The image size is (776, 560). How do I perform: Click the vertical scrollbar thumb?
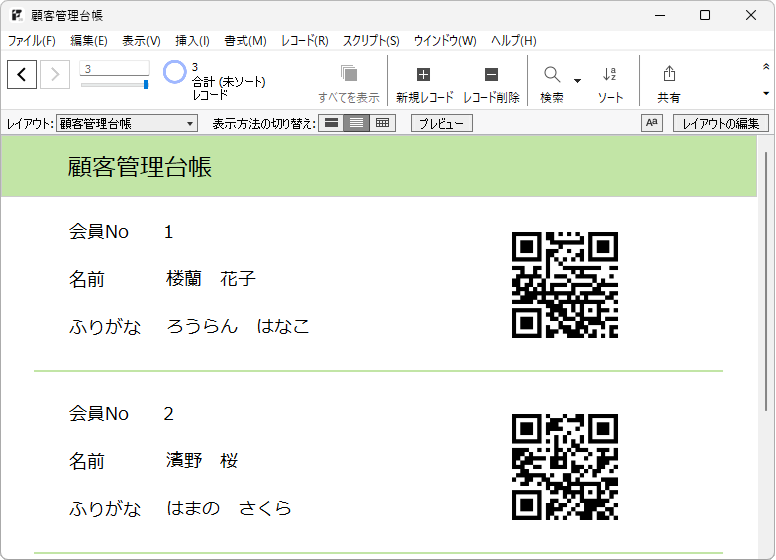point(766,281)
